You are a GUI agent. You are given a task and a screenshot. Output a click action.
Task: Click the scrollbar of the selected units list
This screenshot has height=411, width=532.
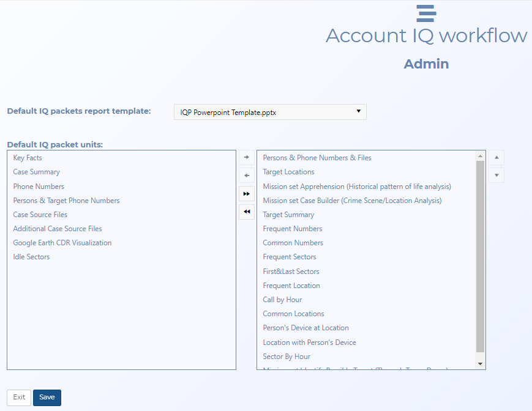[481, 257]
